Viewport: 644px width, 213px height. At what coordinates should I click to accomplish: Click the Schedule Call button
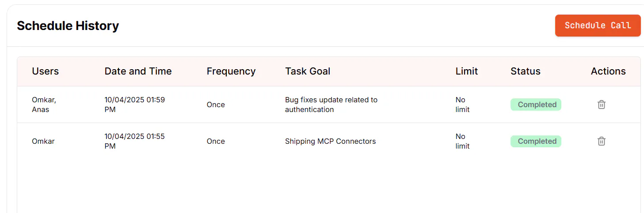(x=598, y=26)
